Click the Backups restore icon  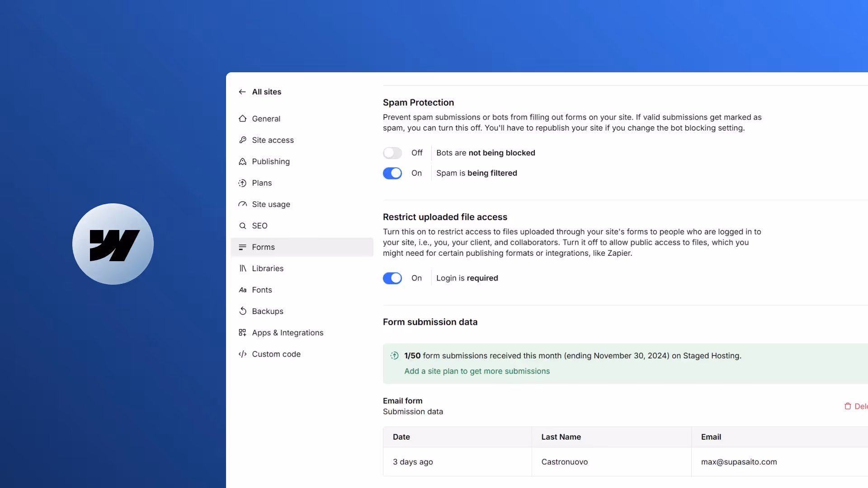[x=243, y=311]
